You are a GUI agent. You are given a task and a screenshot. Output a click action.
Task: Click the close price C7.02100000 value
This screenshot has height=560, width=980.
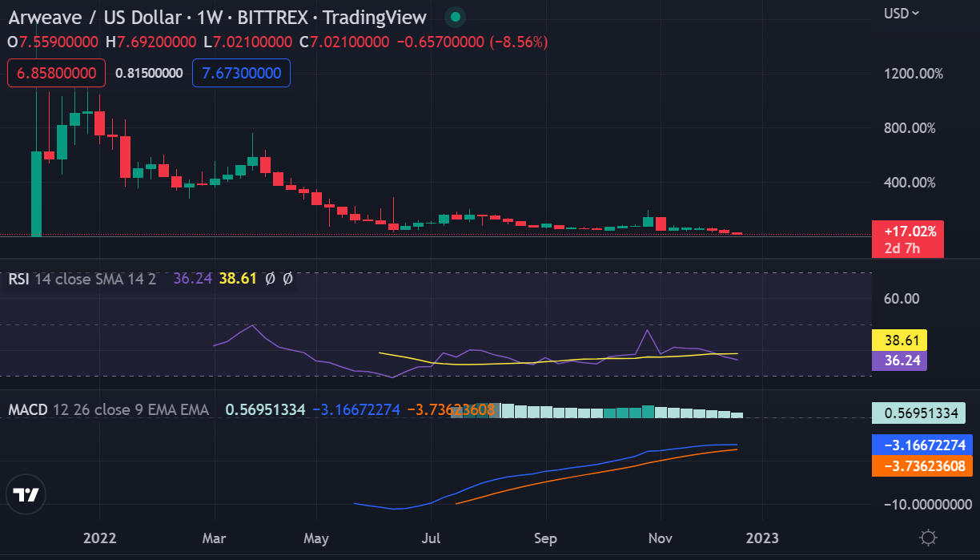(x=344, y=42)
